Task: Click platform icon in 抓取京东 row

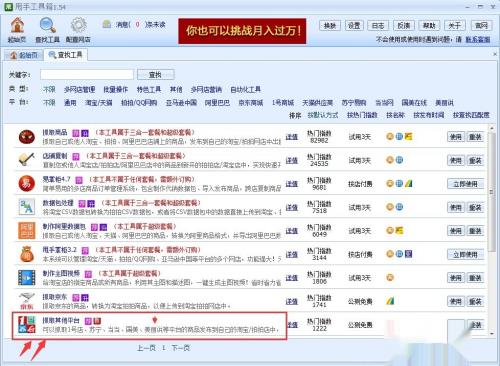Action: [x=390, y=301]
